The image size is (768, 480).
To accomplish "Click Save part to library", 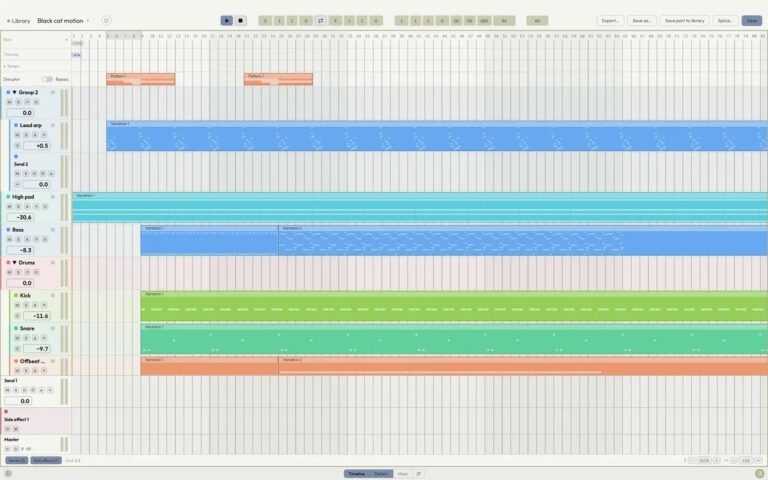I will point(684,21).
